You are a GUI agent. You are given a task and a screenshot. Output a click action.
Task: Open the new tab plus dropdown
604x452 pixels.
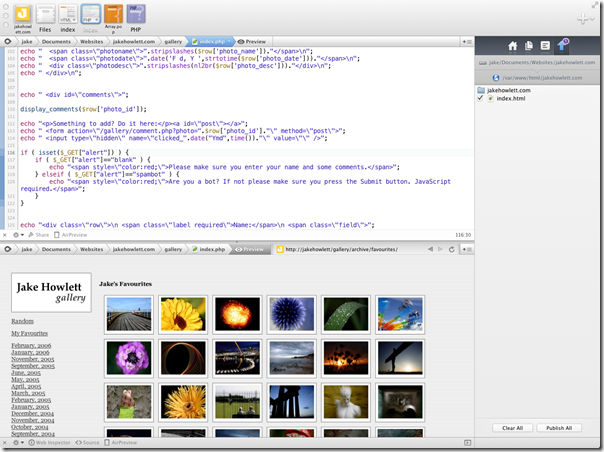click(x=586, y=18)
